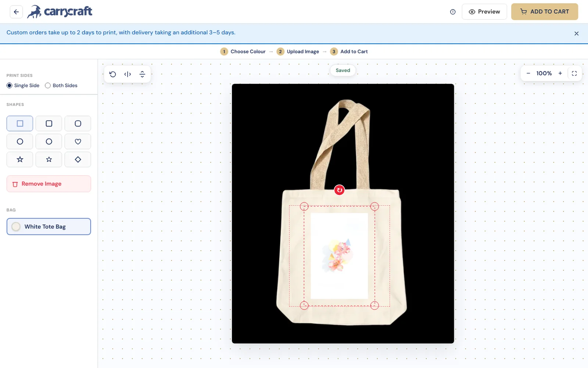Go back using the arrow button
This screenshot has width=588, height=368.
coord(16,12)
